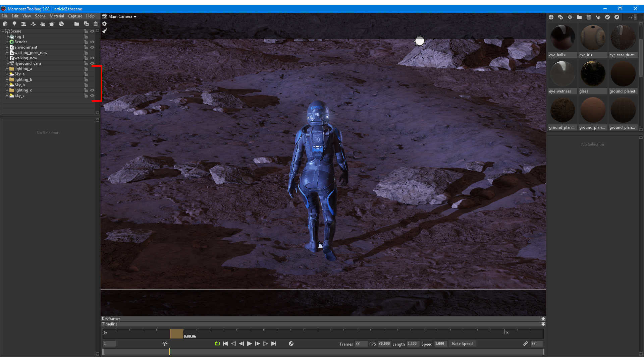Play the animation
Viewport: 644px width, 362px height.
(249, 344)
